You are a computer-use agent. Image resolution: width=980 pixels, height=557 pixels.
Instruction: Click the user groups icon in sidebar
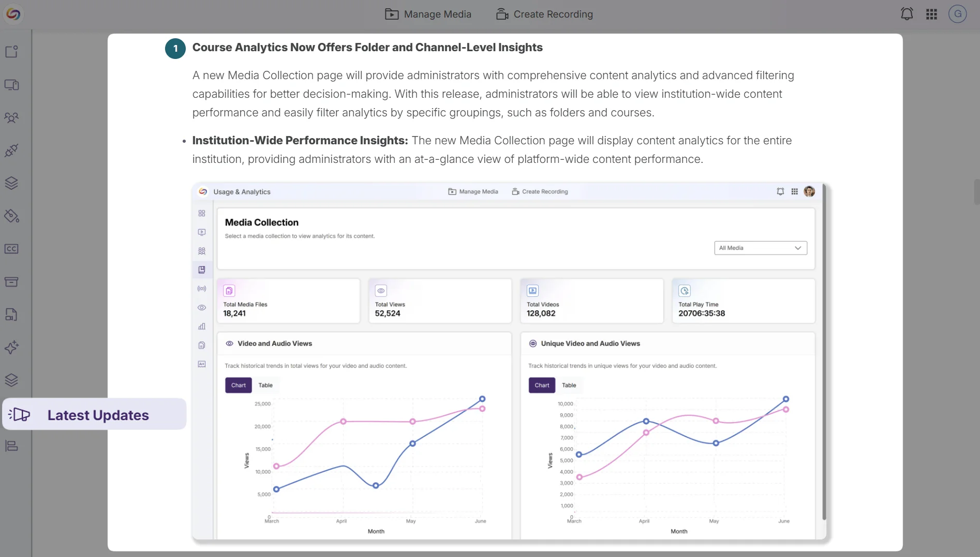pyautogui.click(x=12, y=118)
